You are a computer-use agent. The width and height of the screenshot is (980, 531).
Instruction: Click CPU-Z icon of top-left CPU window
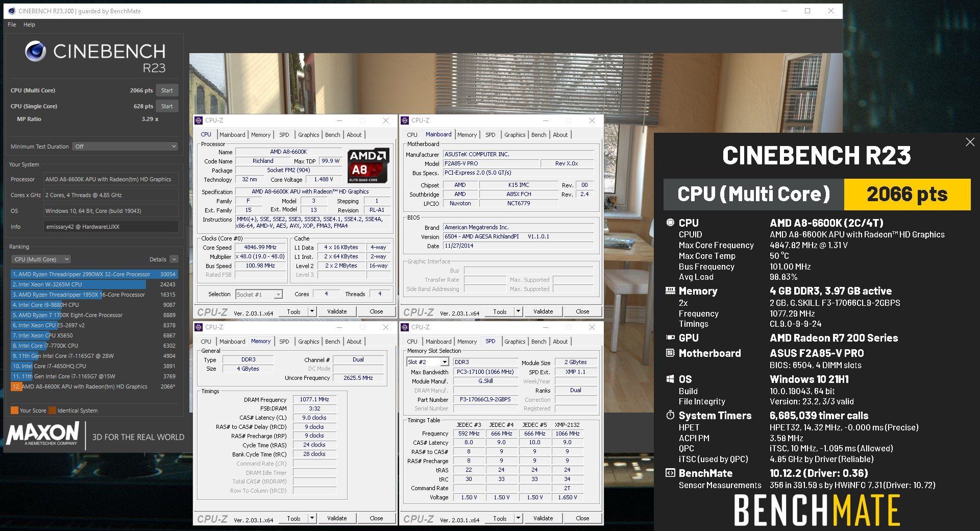199,120
